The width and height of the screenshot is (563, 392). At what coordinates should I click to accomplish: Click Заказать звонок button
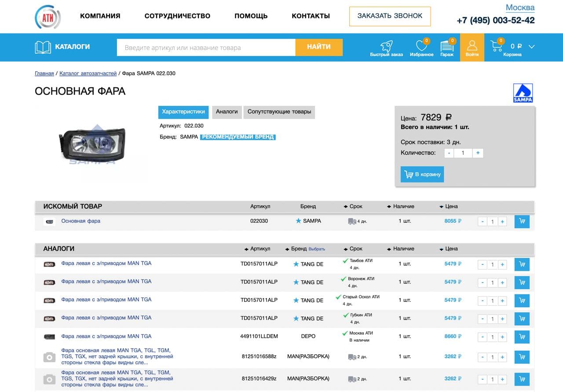[390, 16]
